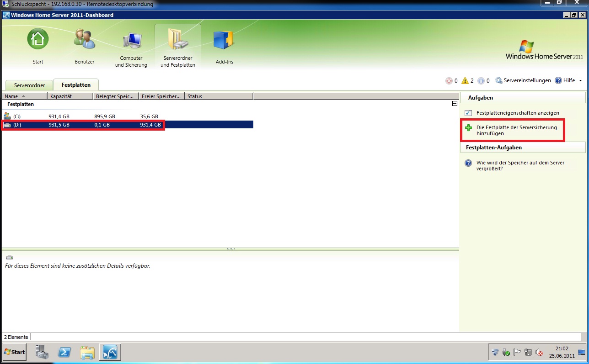
Task: Click capacity value 931,4 GB of C:
Action: (x=59, y=116)
